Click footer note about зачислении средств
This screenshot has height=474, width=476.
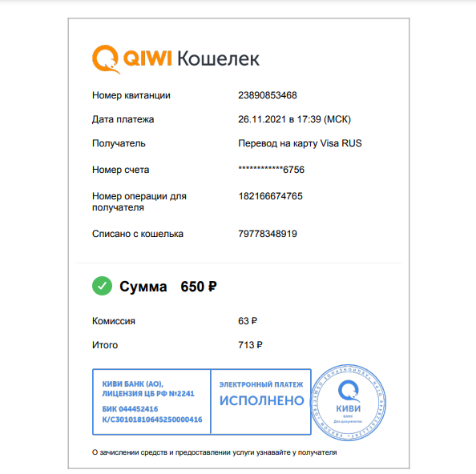[x=214, y=452]
